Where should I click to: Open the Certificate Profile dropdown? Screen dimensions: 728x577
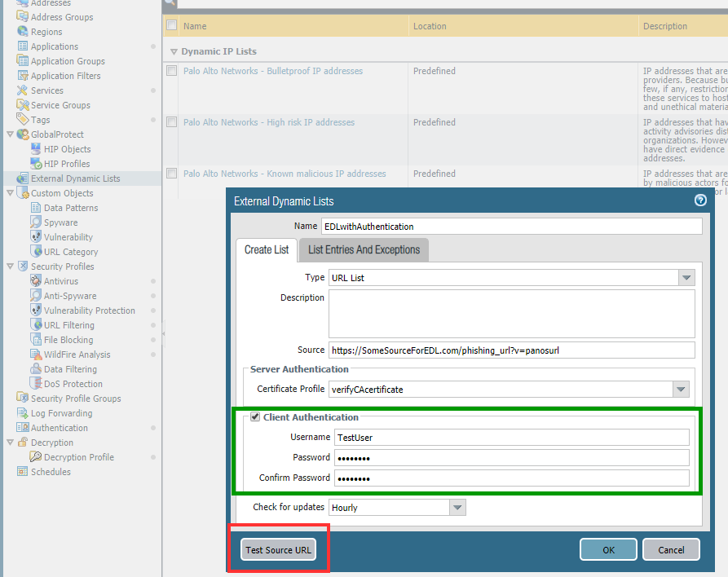click(682, 390)
